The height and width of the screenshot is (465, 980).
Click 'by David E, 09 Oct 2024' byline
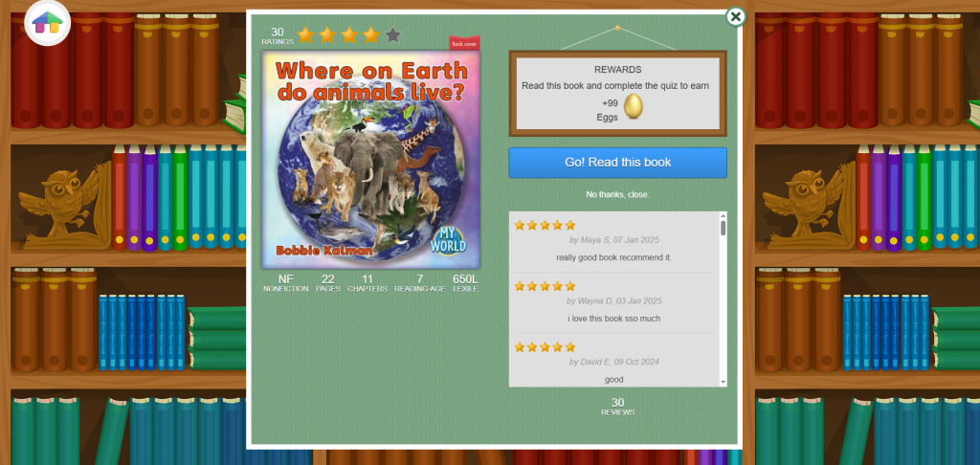[x=613, y=362]
